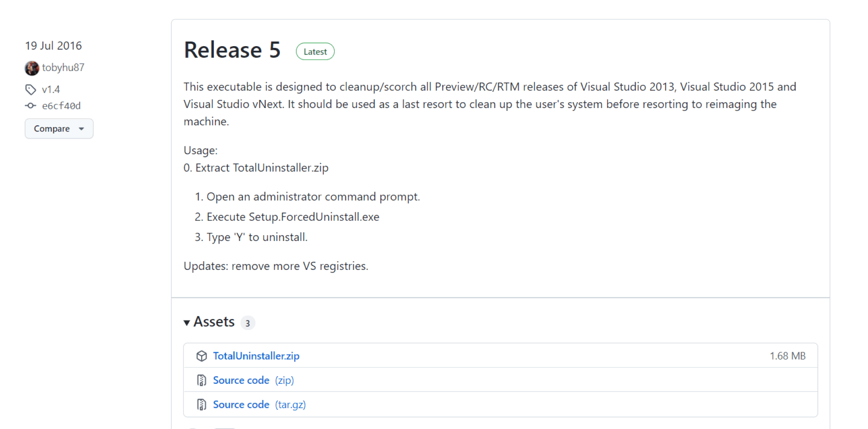The height and width of the screenshot is (429, 868).
Task: Click the archive icon for Source code (tar.gz)
Action: (202, 405)
